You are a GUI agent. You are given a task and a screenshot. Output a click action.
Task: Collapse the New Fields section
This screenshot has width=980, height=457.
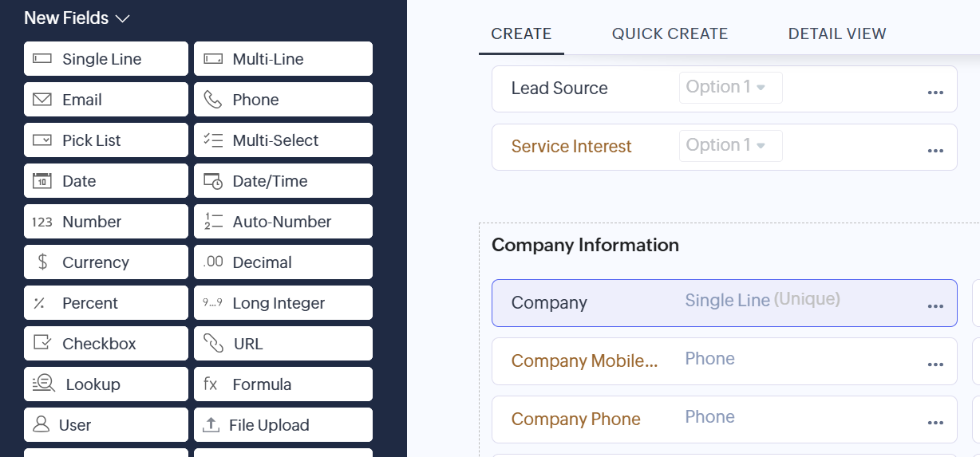[x=122, y=18]
